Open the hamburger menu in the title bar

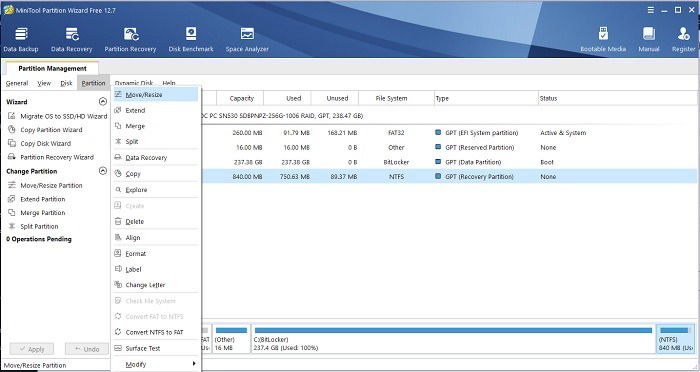651,10
